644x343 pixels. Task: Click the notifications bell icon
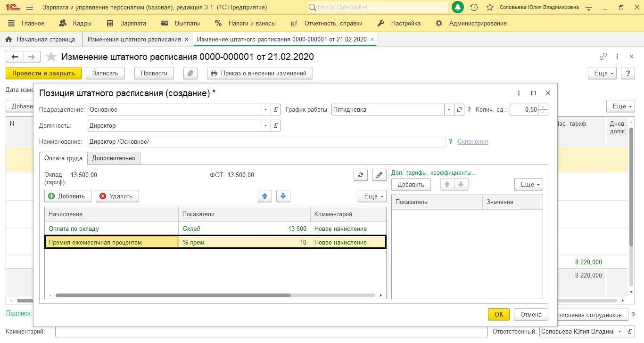[x=457, y=8]
